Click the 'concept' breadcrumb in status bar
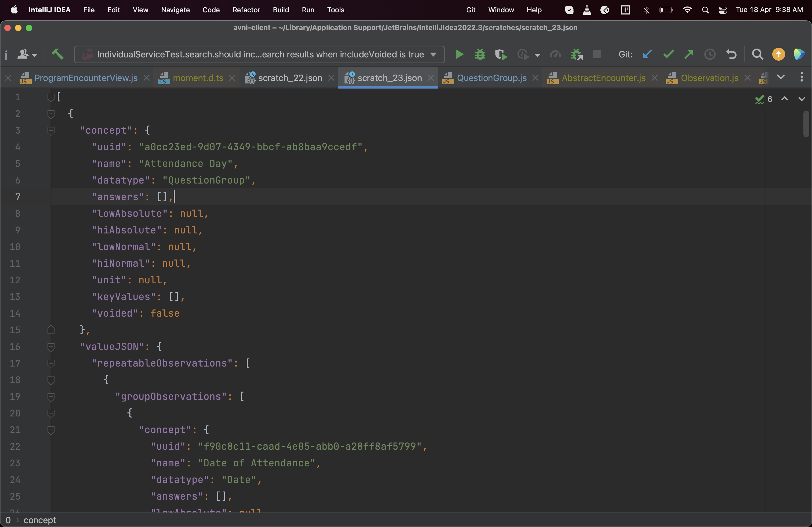 (39, 520)
